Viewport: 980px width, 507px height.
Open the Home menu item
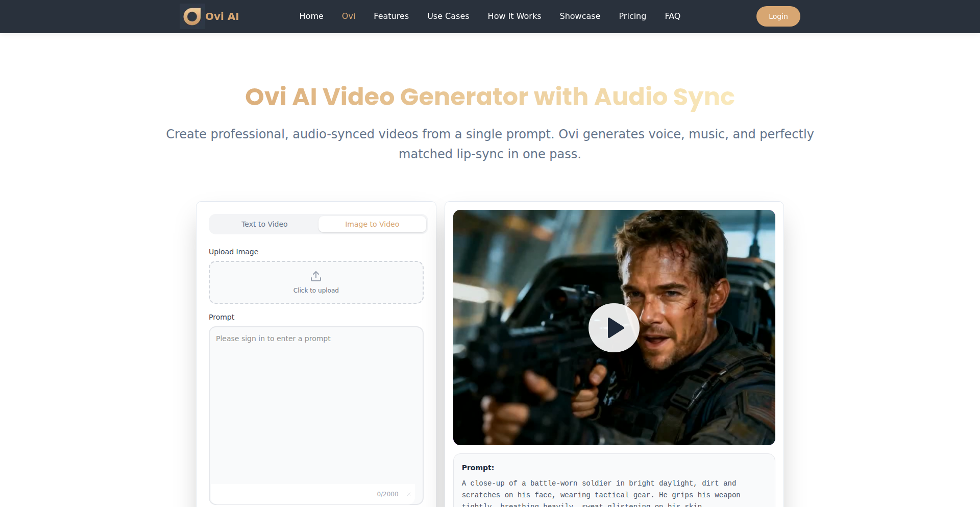click(311, 16)
